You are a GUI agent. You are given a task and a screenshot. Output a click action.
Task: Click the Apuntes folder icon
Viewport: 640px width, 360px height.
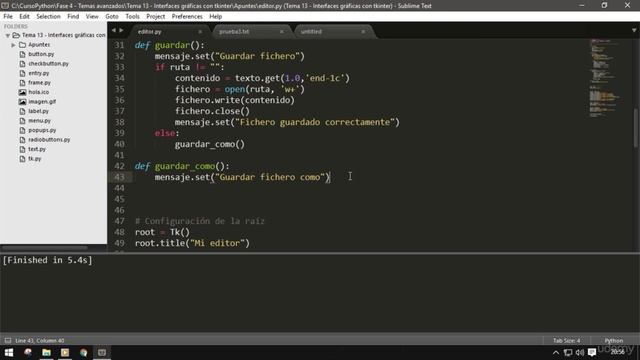[22, 45]
